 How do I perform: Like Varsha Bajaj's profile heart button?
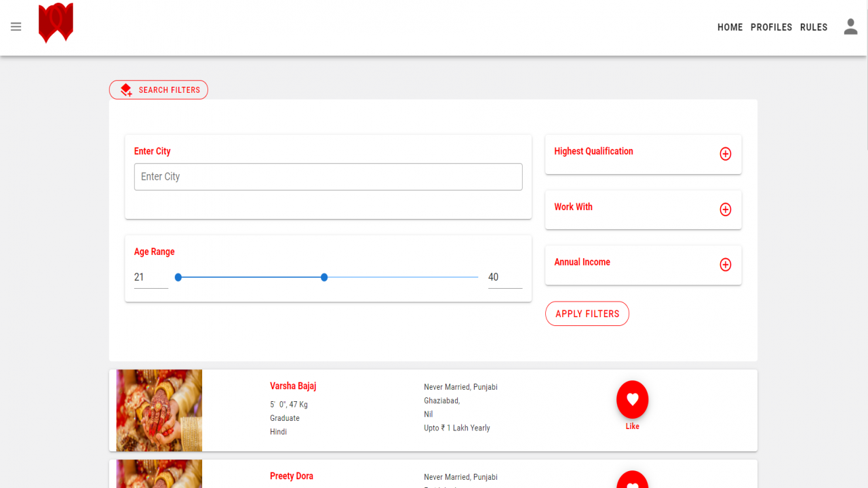click(x=632, y=399)
